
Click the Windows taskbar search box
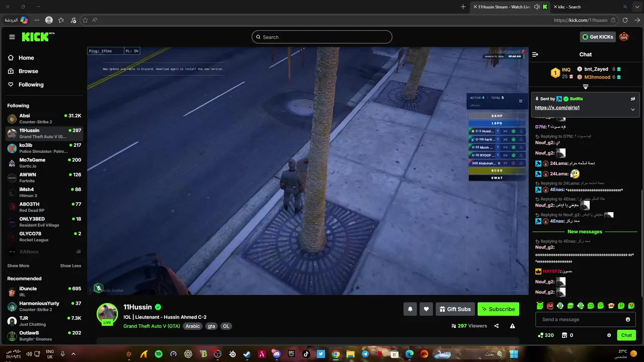coord(469,354)
